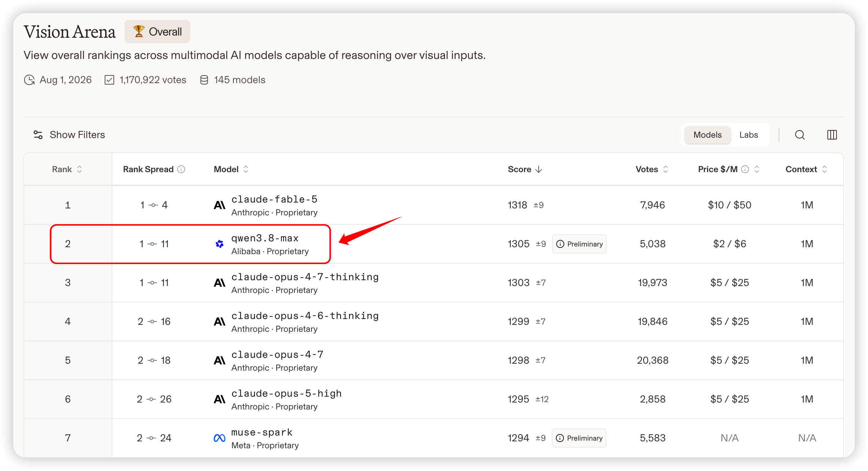The width and height of the screenshot is (868, 471).
Task: Click the Anthropic logo beside claude-opus-4-6-thinking
Action: pos(220,322)
